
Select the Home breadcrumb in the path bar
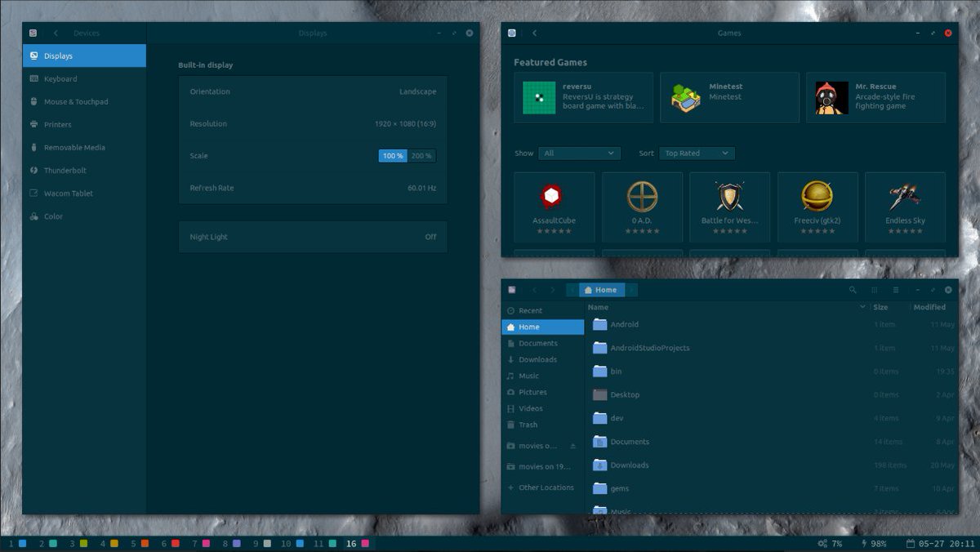coord(602,289)
